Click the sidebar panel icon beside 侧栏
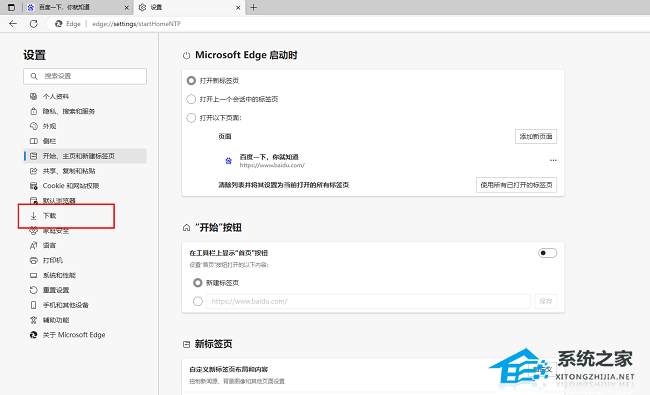The width and height of the screenshot is (650, 395). (34, 141)
